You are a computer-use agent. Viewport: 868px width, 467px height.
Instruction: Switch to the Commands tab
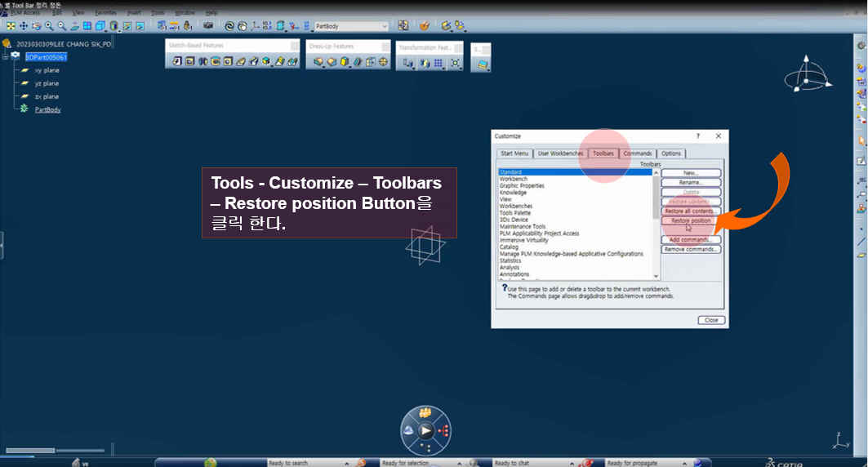coord(637,153)
